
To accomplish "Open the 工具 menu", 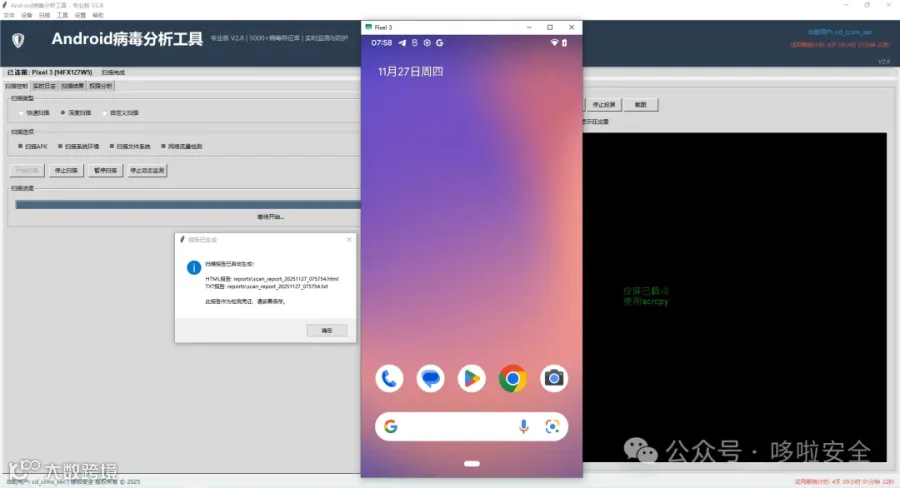I will click(62, 15).
